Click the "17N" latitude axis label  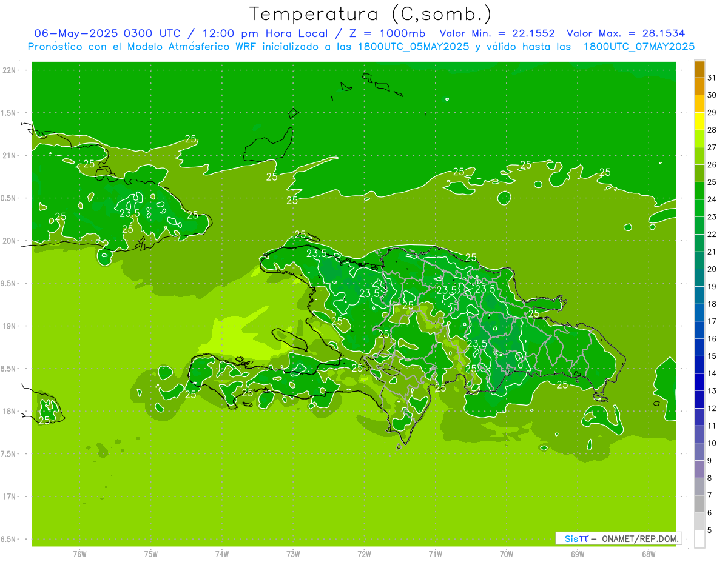[10, 497]
